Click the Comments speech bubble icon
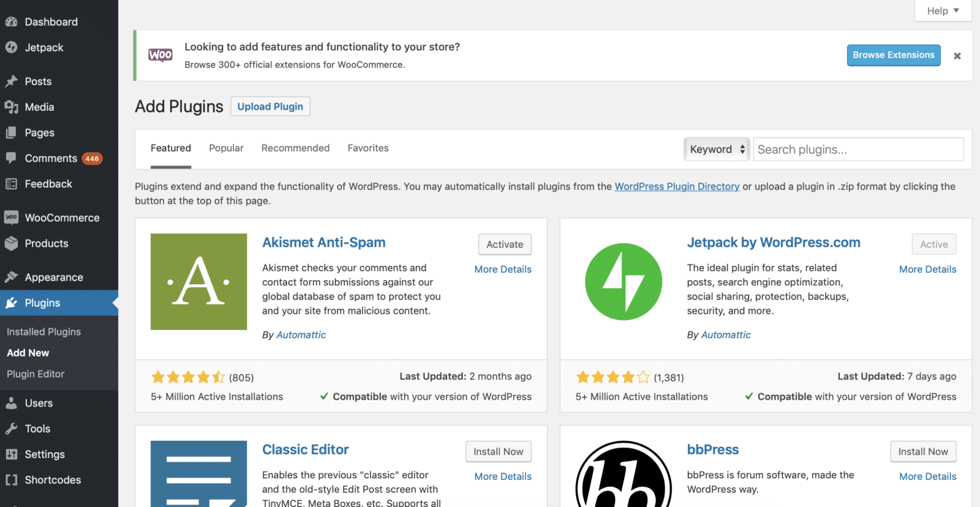The width and height of the screenshot is (980, 507). (11, 158)
